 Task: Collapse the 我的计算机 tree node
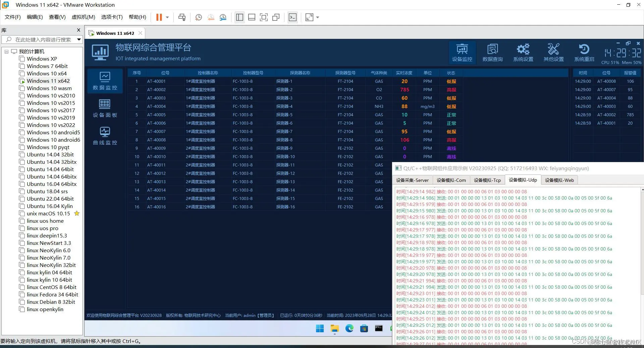coord(6,52)
